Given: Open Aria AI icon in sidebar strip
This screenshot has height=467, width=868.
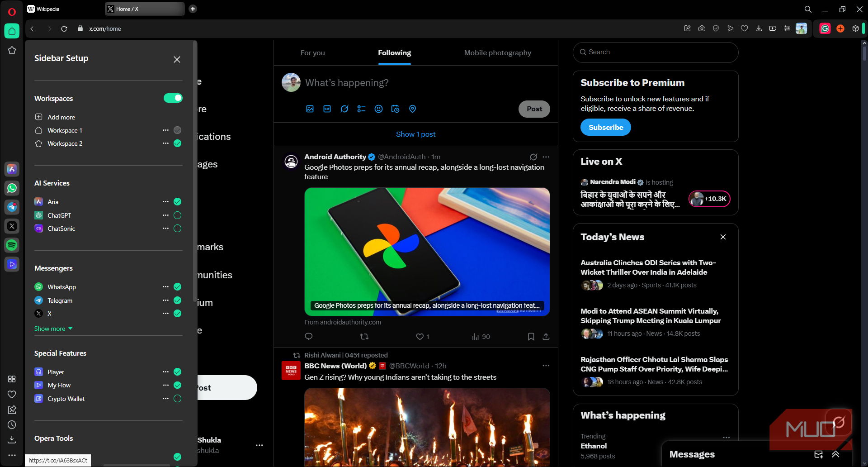Looking at the screenshot, I should [x=12, y=169].
